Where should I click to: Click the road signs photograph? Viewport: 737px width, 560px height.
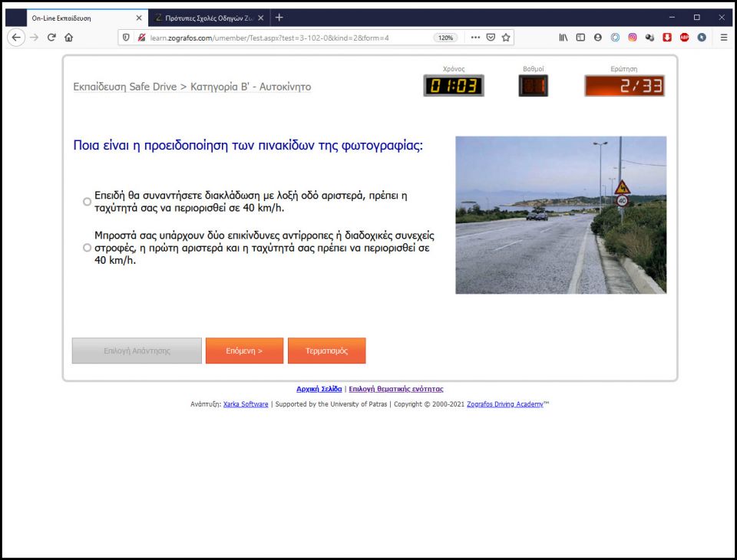(x=560, y=215)
